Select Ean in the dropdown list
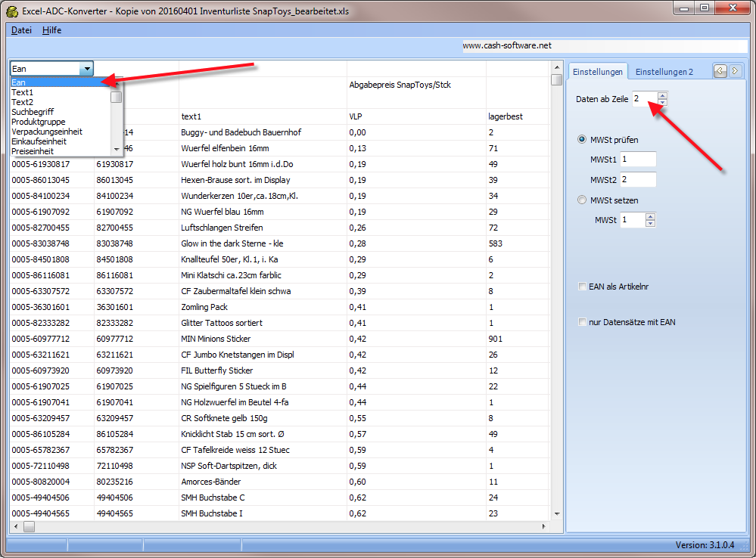This screenshot has height=558, width=756. (x=61, y=82)
